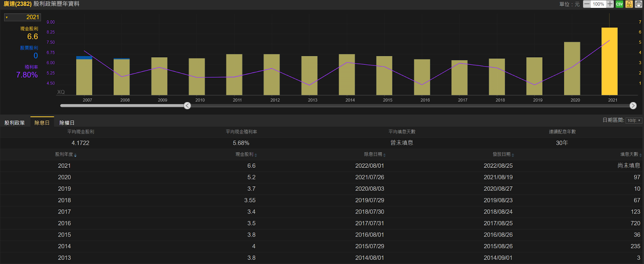Click ex-dividend date 2022/08/01
This screenshot has width=644, height=264.
point(369,166)
